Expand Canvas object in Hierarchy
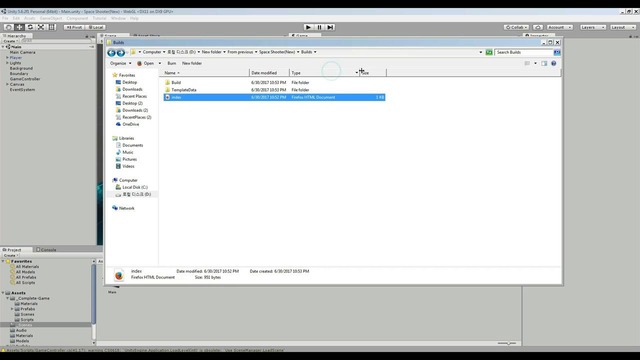This screenshot has width=640, height=360. pyautogui.click(x=7, y=84)
